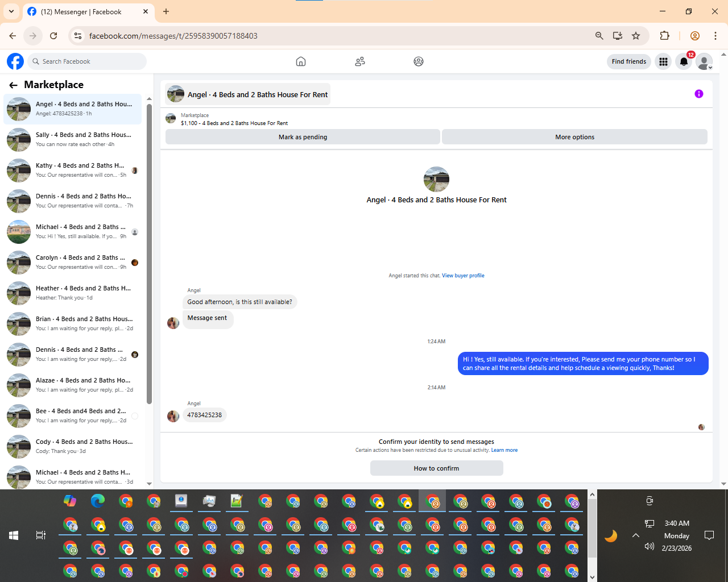Reload the page
The width and height of the screenshot is (728, 582).
pos(53,36)
